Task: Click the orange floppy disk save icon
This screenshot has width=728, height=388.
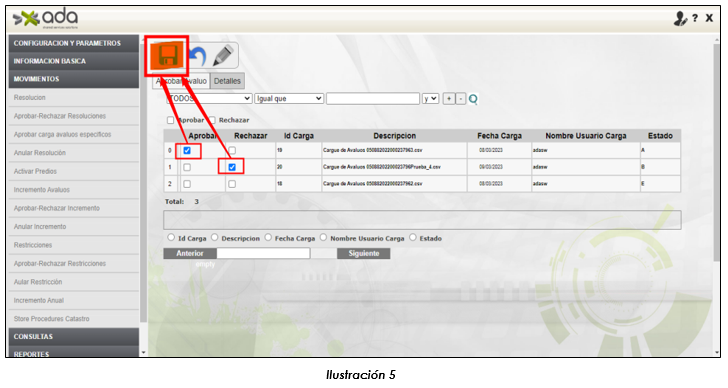Action: pyautogui.click(x=167, y=56)
